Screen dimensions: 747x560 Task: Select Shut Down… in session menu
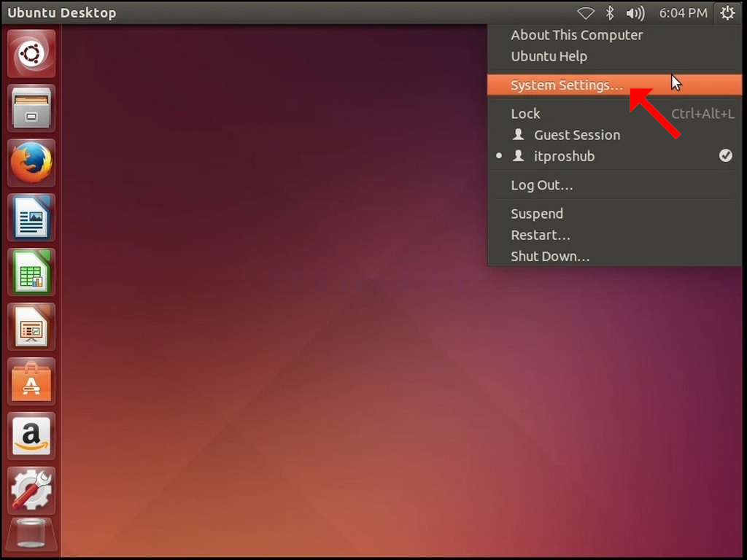(x=614, y=256)
